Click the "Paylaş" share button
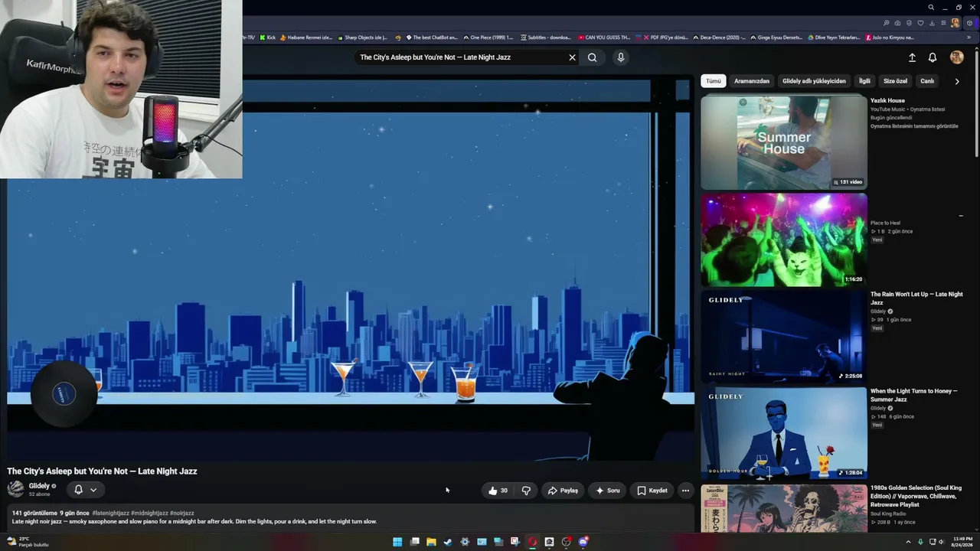 (563, 491)
